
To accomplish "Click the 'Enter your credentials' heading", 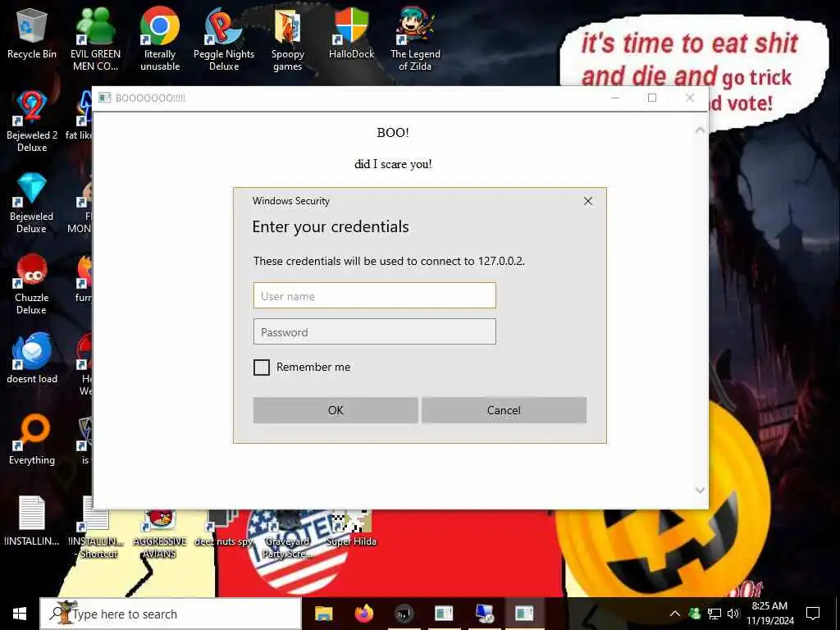I will [x=331, y=226].
